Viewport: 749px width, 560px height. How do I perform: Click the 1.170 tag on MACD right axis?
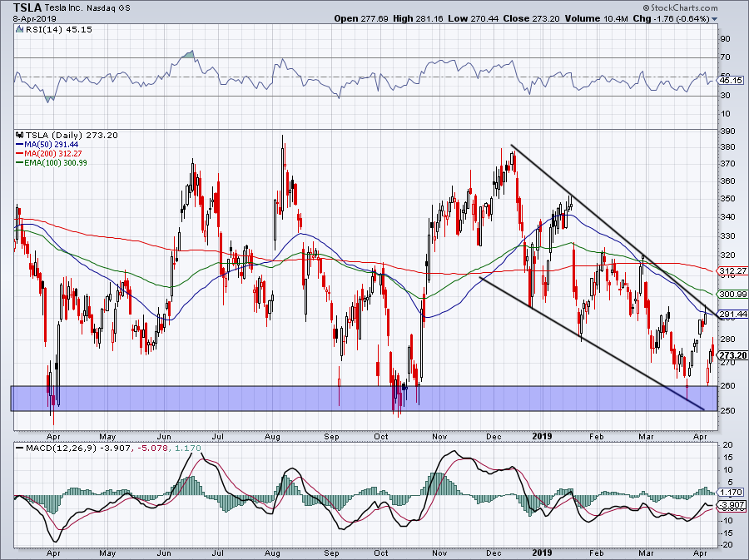[732, 492]
